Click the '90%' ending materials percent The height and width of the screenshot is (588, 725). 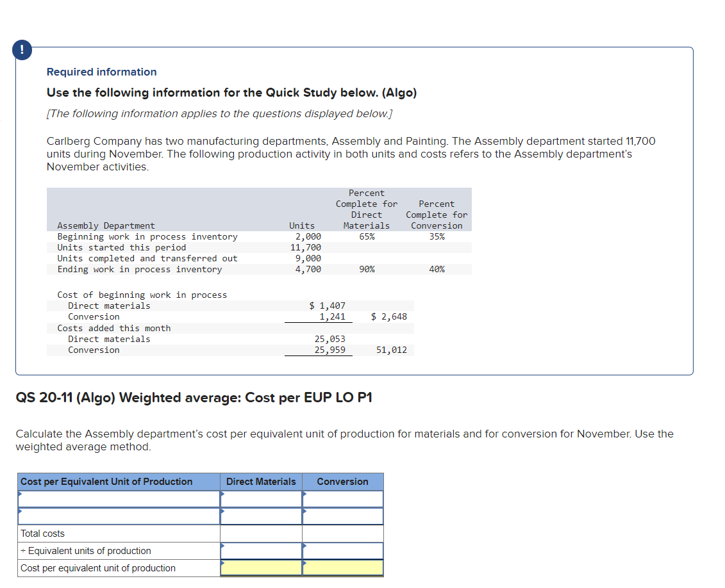tap(367, 269)
